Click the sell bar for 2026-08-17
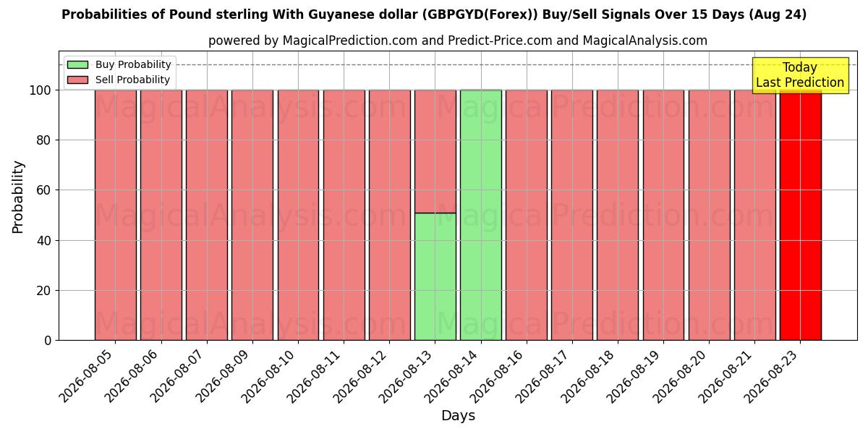 (571, 215)
